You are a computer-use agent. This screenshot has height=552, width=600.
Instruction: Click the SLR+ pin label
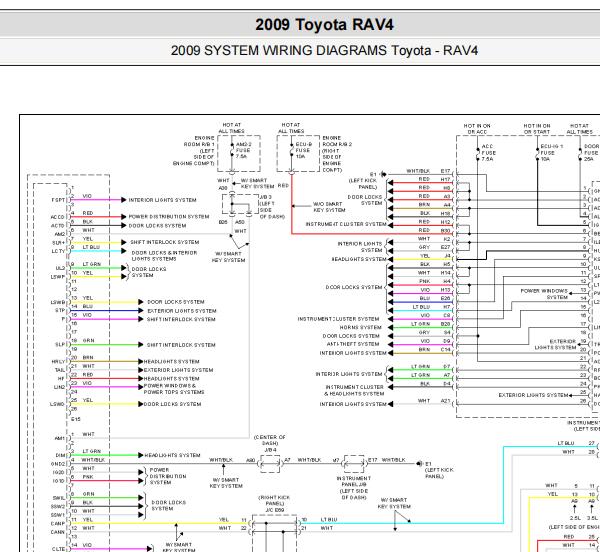(59, 243)
